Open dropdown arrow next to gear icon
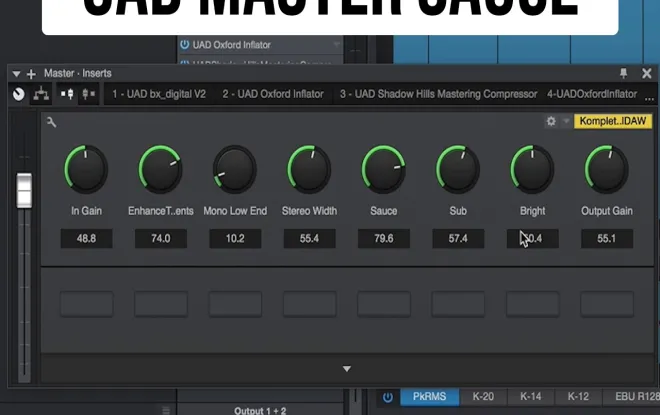This screenshot has height=415, width=660. [x=566, y=121]
